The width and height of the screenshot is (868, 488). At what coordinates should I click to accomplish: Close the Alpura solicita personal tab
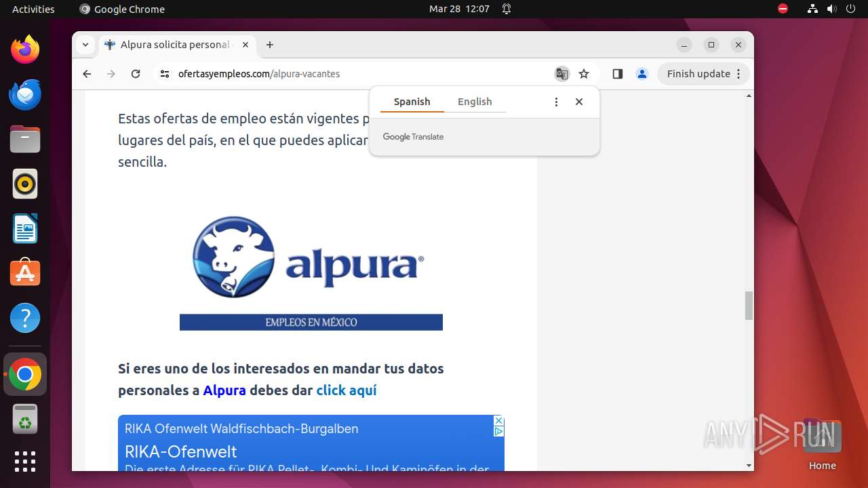pyautogui.click(x=245, y=45)
